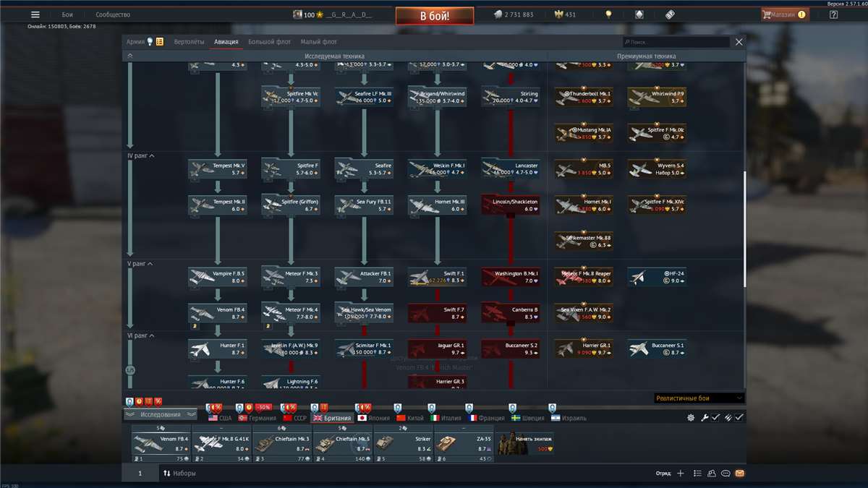This screenshot has width=868, height=488.
Task: Toggle the rightmost checkbox above crew slots
Action: point(739,418)
